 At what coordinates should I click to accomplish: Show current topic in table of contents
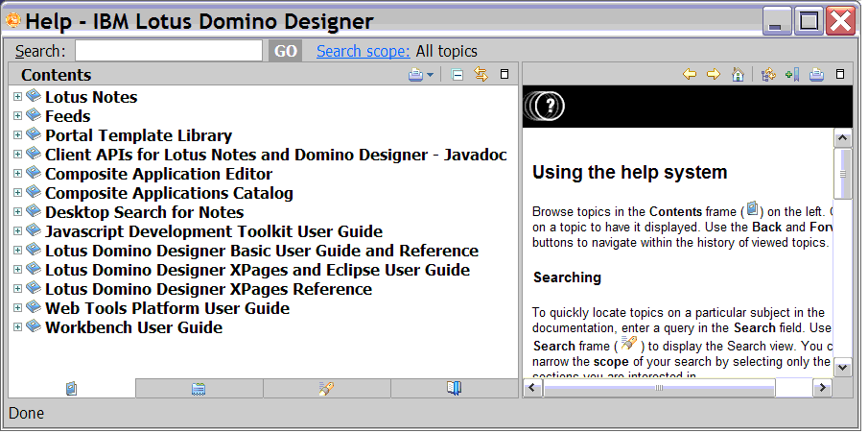point(768,74)
